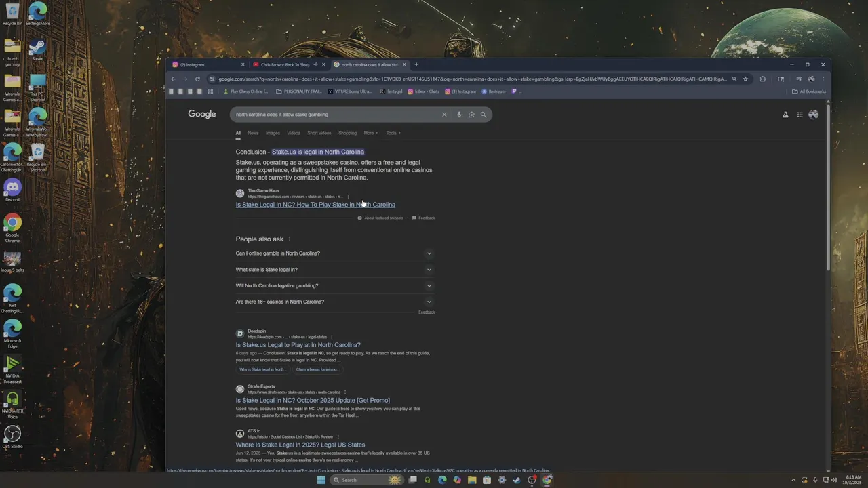Open more options for Strafe Esports result
The height and width of the screenshot is (488, 868).
tap(345, 392)
